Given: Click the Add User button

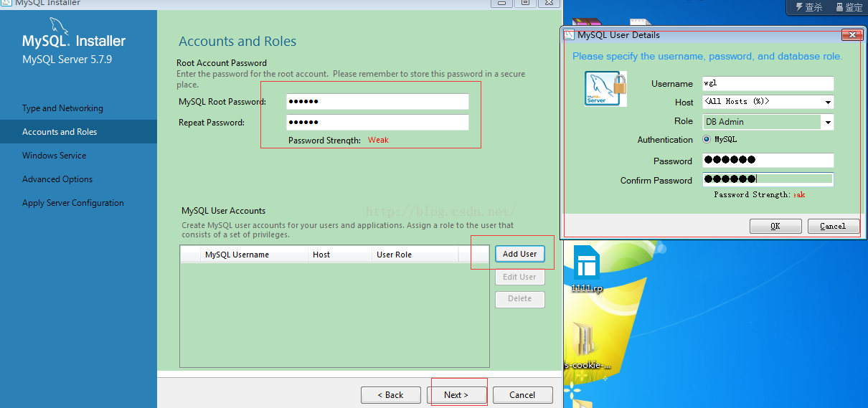Looking at the screenshot, I should (x=519, y=254).
